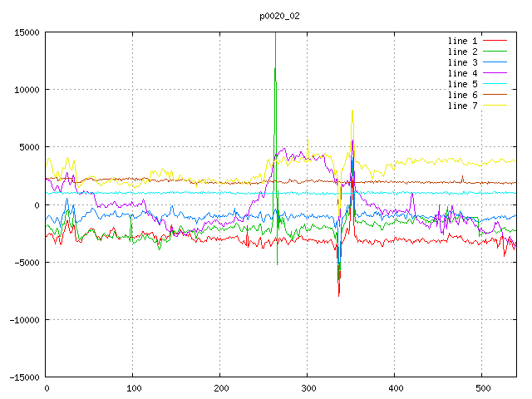The width and height of the screenshot is (532, 399).
Task: Click the 100 x-axis tick label
Action: pos(133,388)
